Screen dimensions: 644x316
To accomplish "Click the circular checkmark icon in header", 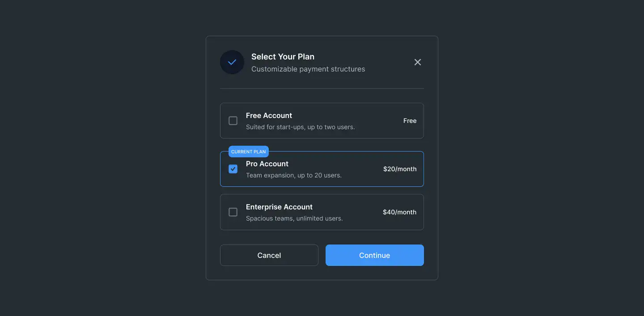I will [232, 62].
